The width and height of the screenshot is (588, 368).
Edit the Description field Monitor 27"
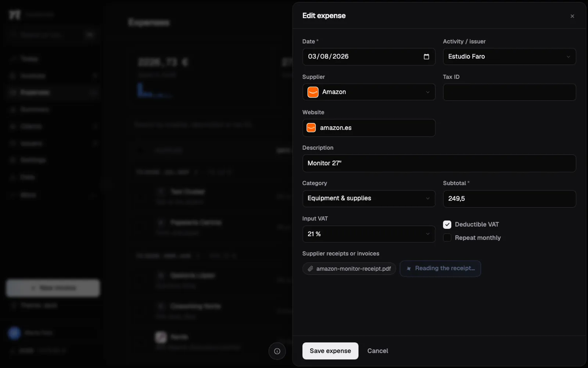coord(439,163)
